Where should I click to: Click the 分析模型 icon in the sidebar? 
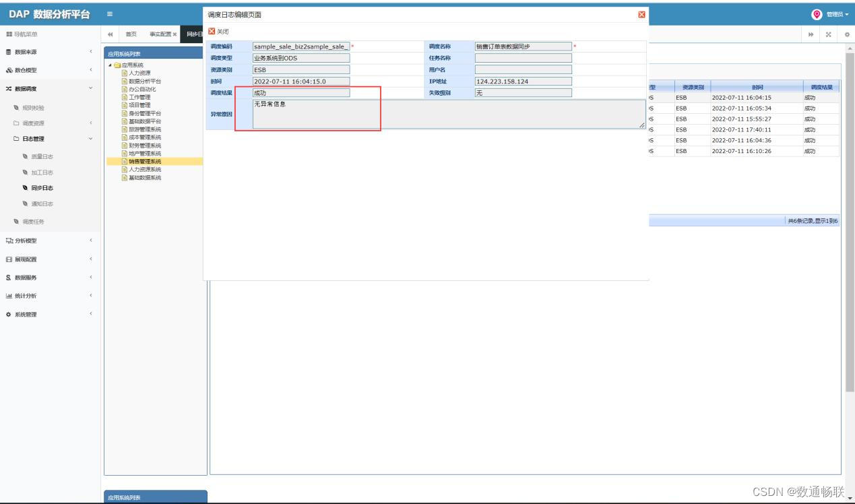(9, 241)
